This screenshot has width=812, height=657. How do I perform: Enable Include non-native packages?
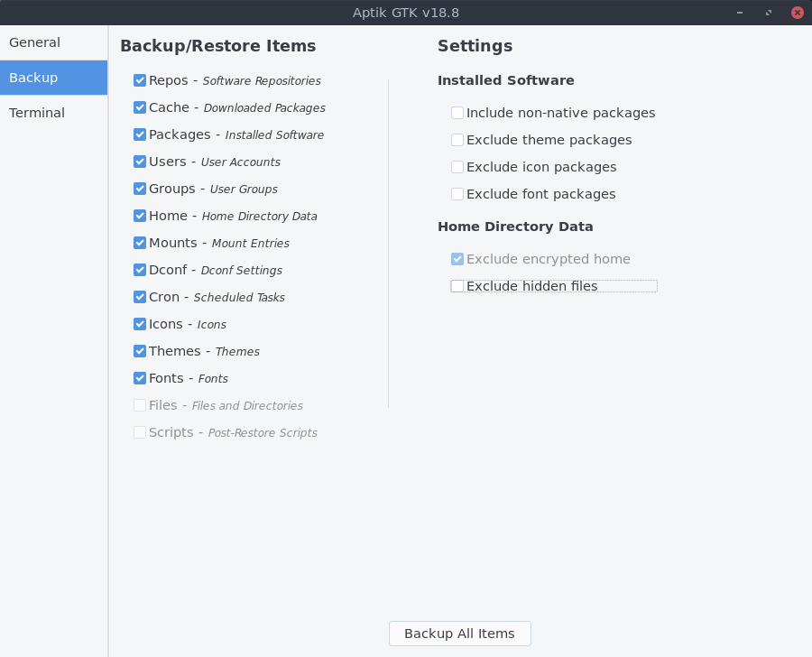457,113
